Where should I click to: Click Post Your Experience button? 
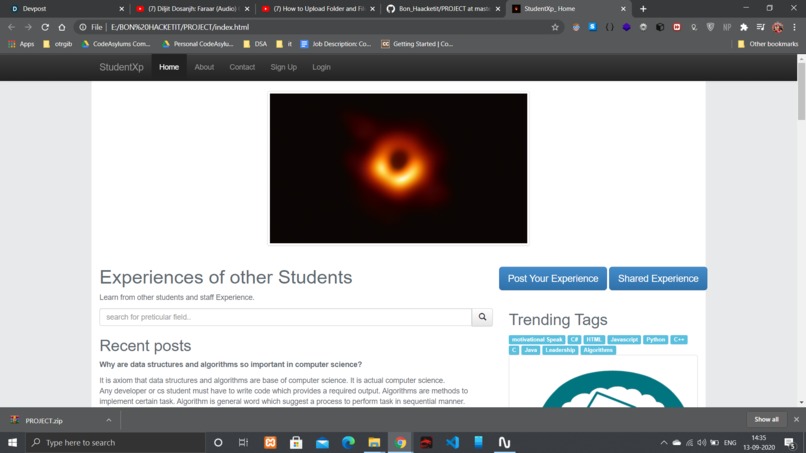point(553,278)
